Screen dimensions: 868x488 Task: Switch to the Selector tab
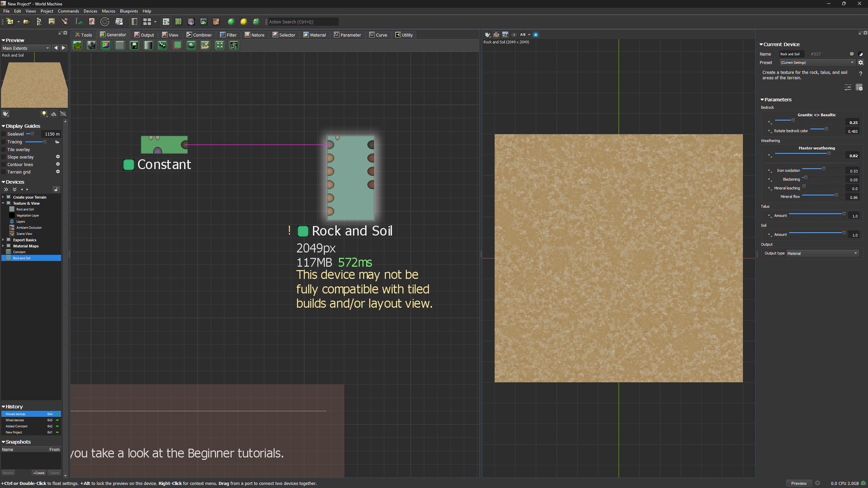tap(284, 35)
